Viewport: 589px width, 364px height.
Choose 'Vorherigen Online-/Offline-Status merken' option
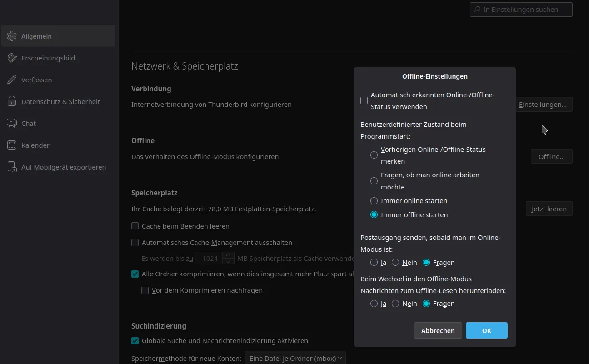374,155
